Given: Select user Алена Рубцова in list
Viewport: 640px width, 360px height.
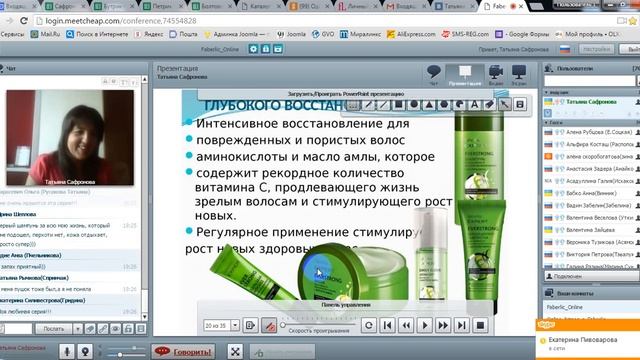Looking at the screenshot, I should 591,132.
